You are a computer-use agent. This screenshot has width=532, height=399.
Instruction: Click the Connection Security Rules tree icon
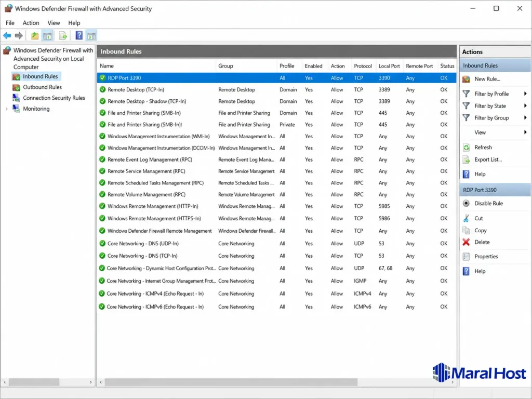tap(16, 98)
